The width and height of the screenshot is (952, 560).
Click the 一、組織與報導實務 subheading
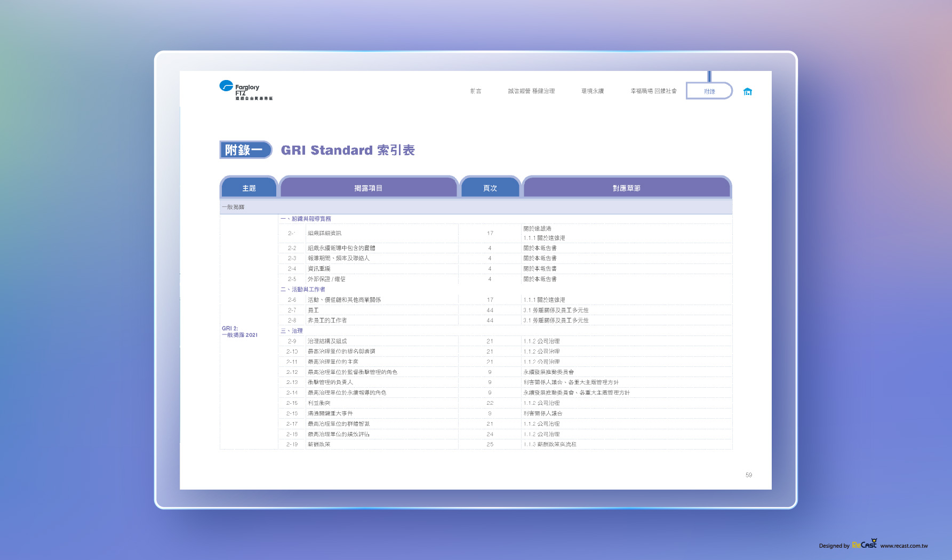click(x=306, y=219)
